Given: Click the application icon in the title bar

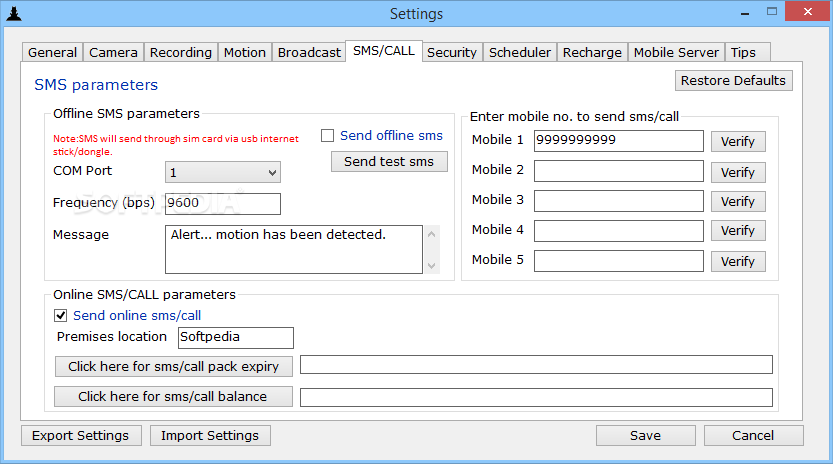Looking at the screenshot, I should 14,13.
